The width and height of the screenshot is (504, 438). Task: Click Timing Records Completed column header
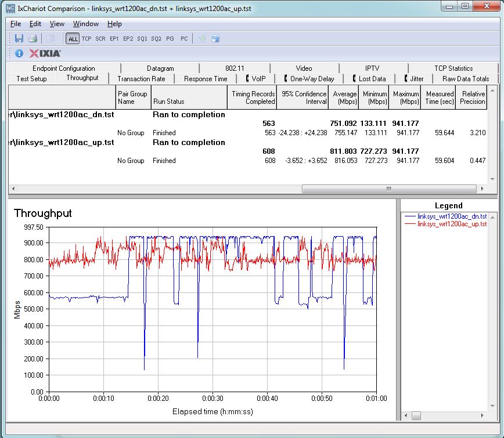click(x=252, y=97)
